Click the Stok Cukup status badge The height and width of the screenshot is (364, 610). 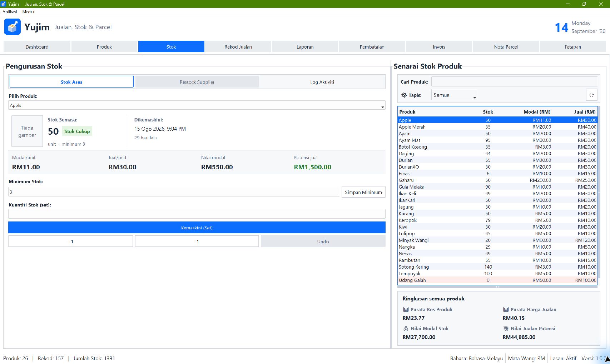click(x=77, y=131)
